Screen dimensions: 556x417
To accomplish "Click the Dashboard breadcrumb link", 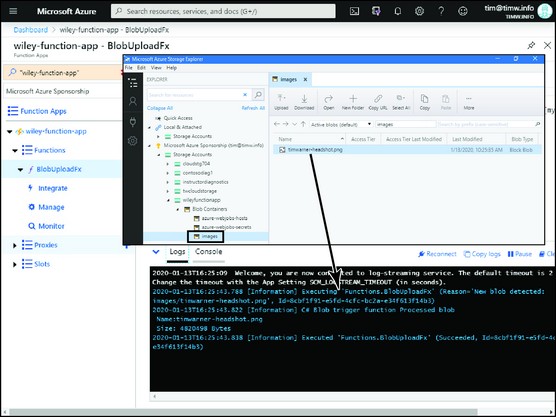I will (30, 30).
